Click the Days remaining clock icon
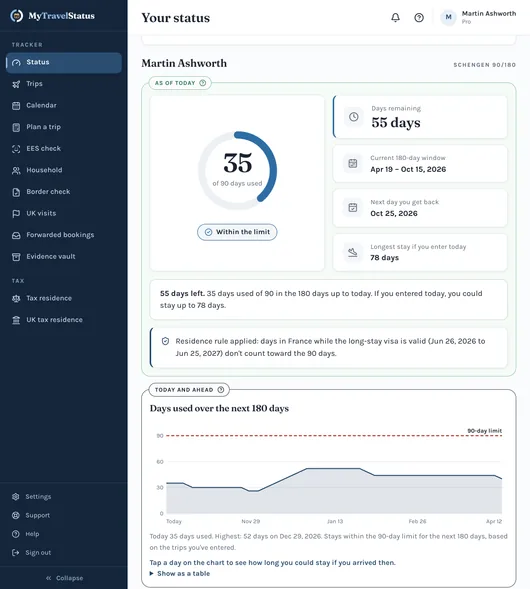530x589 pixels. tap(353, 117)
